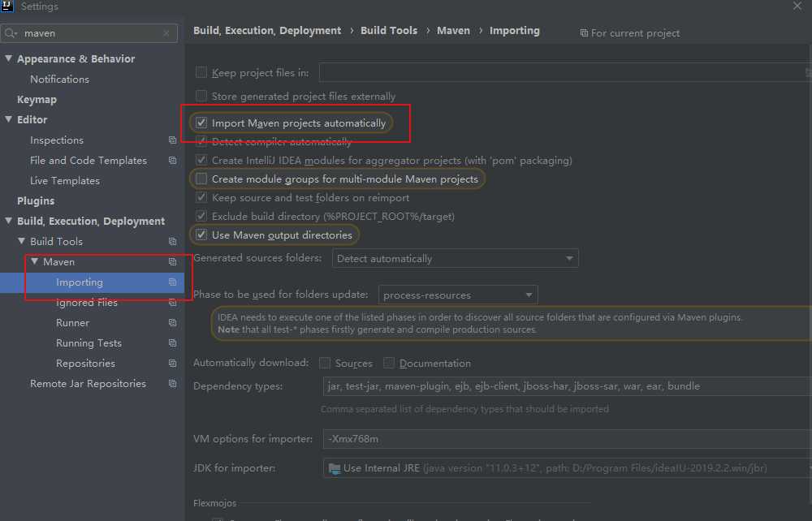
Task: Open the Ignored Files page under Maven
Action: pyautogui.click(x=87, y=303)
